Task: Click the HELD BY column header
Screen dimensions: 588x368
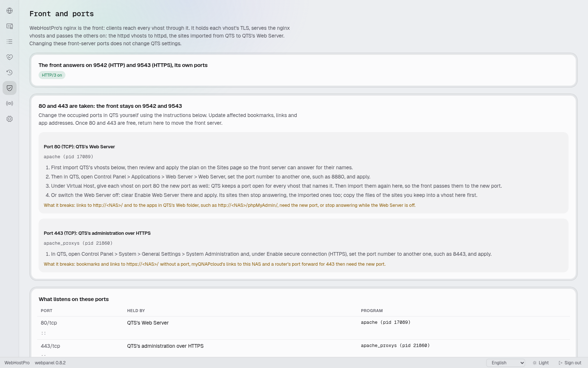Action: (136, 311)
